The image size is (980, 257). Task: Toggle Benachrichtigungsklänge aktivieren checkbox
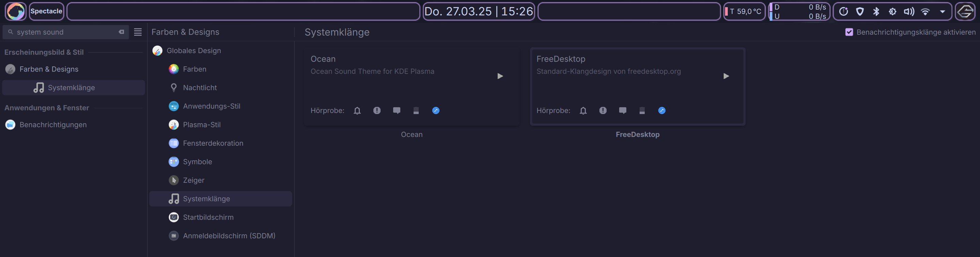pos(849,32)
